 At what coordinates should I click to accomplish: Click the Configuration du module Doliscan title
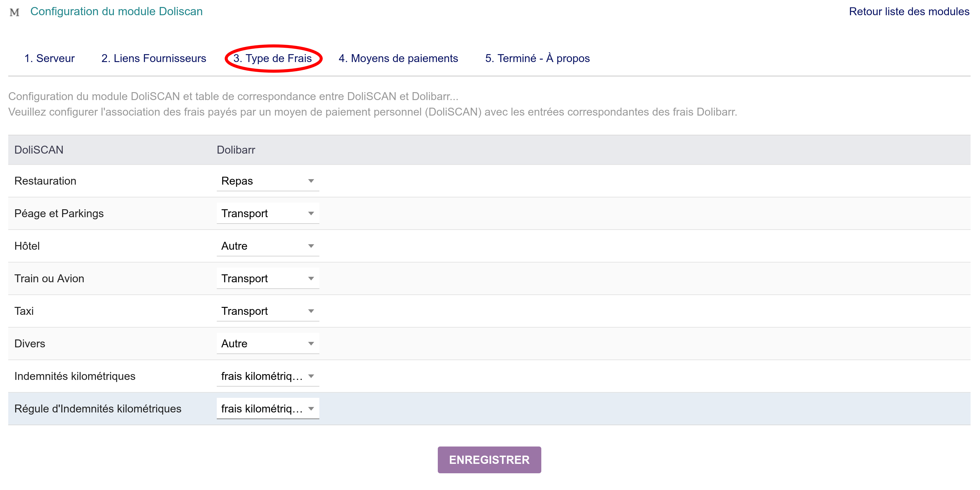[x=116, y=11]
